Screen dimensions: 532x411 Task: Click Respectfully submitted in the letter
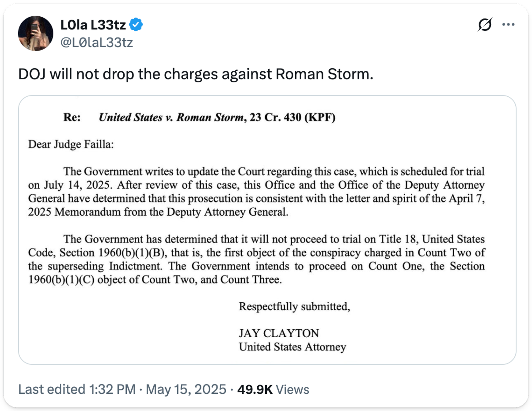pos(294,306)
